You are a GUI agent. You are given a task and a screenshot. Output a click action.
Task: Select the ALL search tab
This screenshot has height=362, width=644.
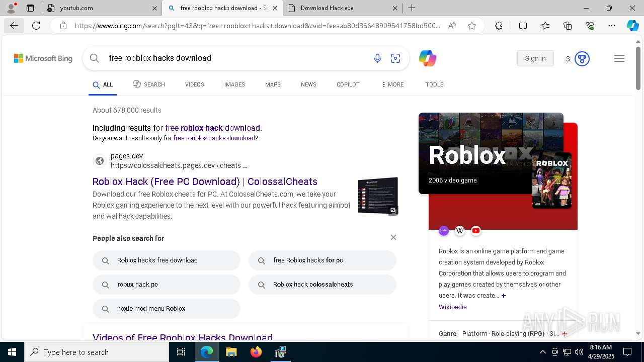tap(103, 84)
